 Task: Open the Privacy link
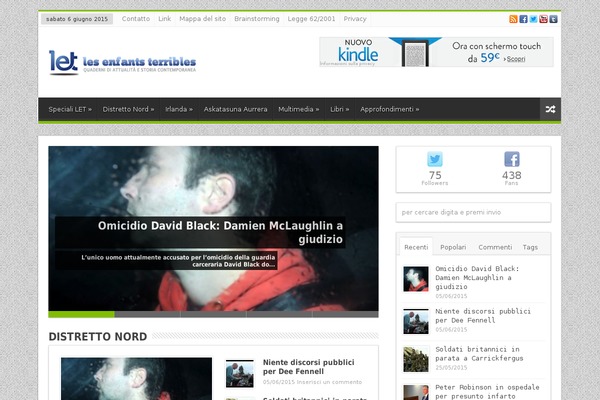pos(355,19)
